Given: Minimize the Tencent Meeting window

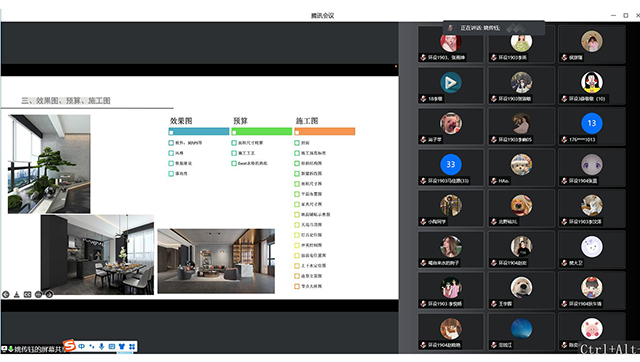Looking at the screenshot, I should (613, 16).
